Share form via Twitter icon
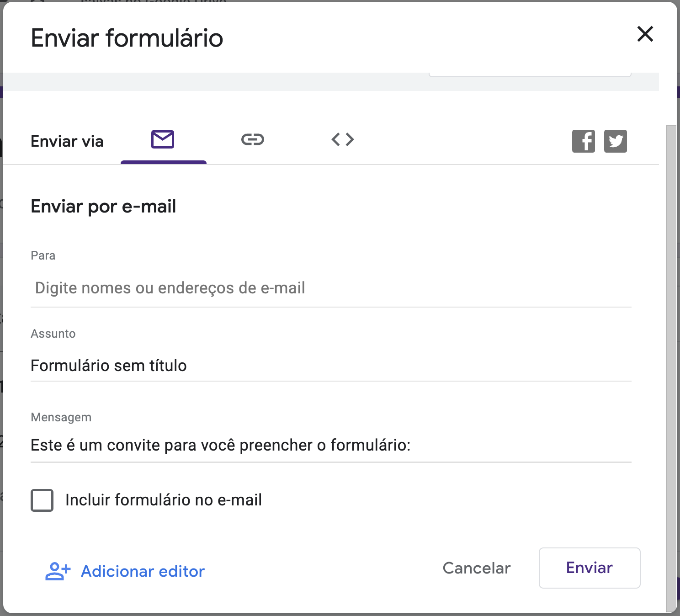680x616 pixels. (615, 141)
